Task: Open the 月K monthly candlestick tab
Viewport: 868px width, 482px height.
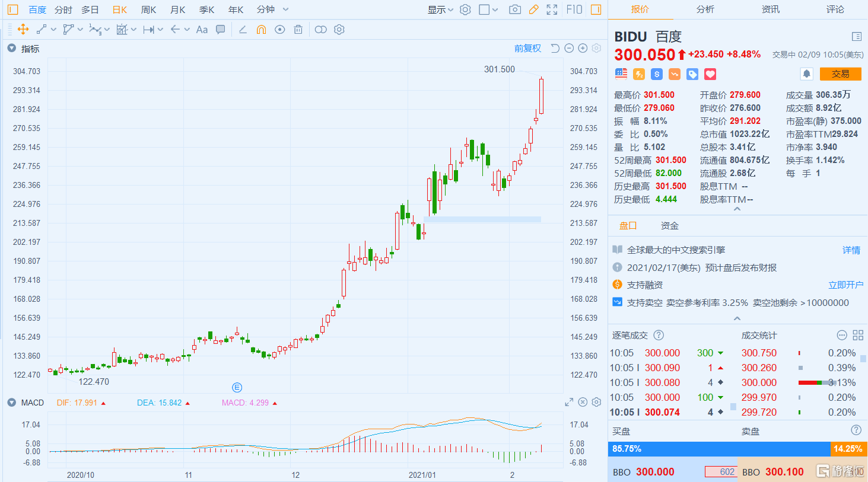Action: point(177,9)
